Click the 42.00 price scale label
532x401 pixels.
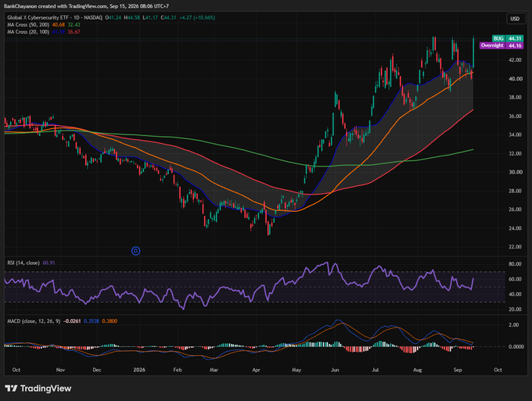click(515, 60)
